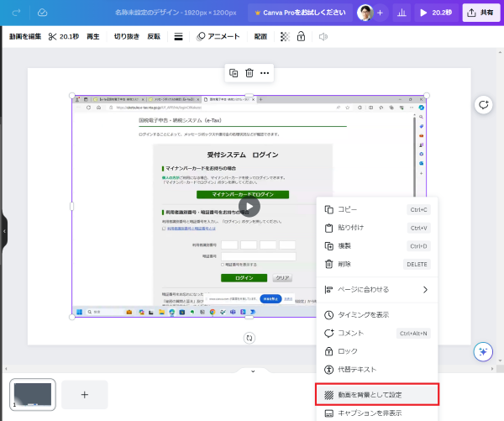Screen dimensions: 504x421
Task: Click the top-left corner resize handle of the video
Action: click(x=72, y=96)
